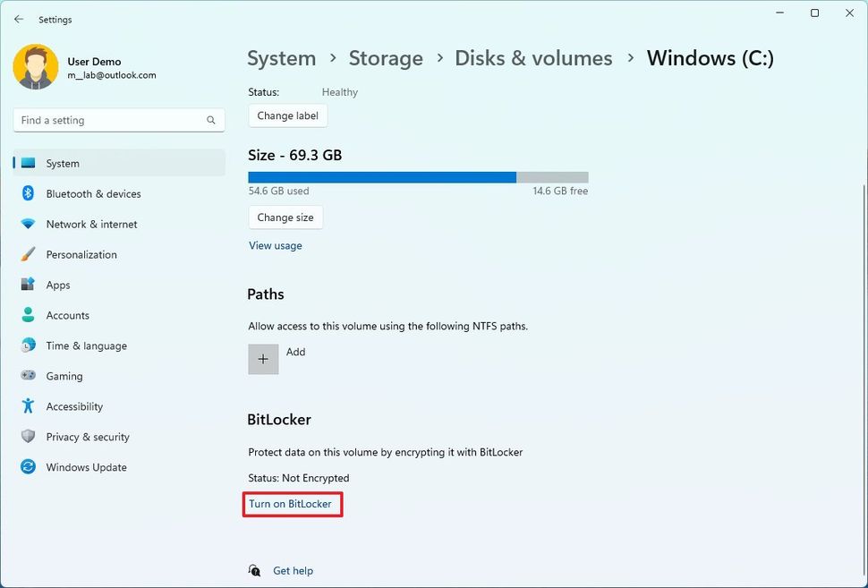Open Bluetooth & devices settings

92,193
